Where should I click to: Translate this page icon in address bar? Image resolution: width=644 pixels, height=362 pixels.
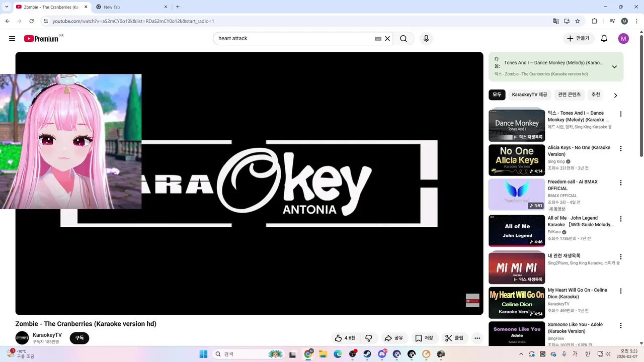click(x=556, y=21)
